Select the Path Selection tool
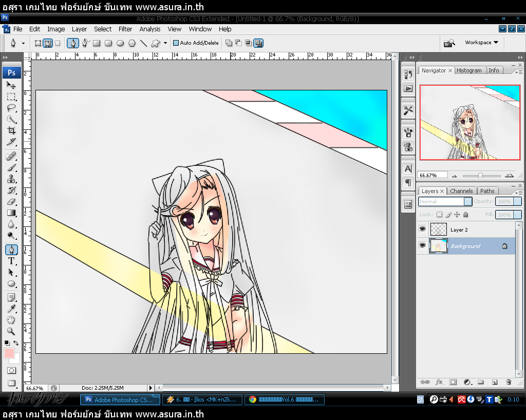The image size is (526, 420). coord(11,272)
